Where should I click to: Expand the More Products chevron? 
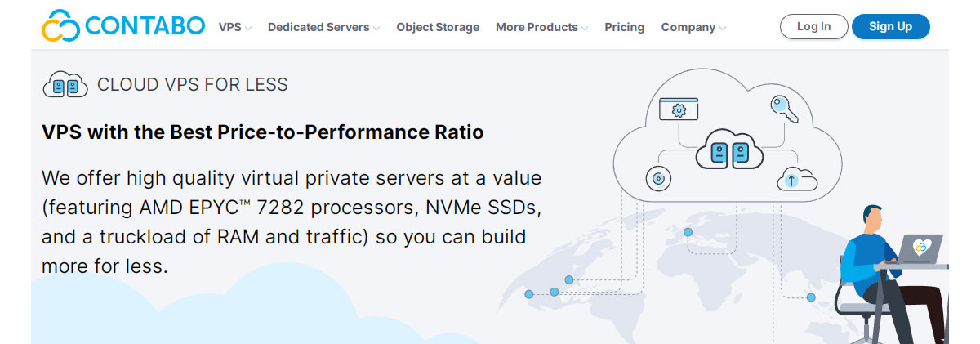click(x=585, y=28)
